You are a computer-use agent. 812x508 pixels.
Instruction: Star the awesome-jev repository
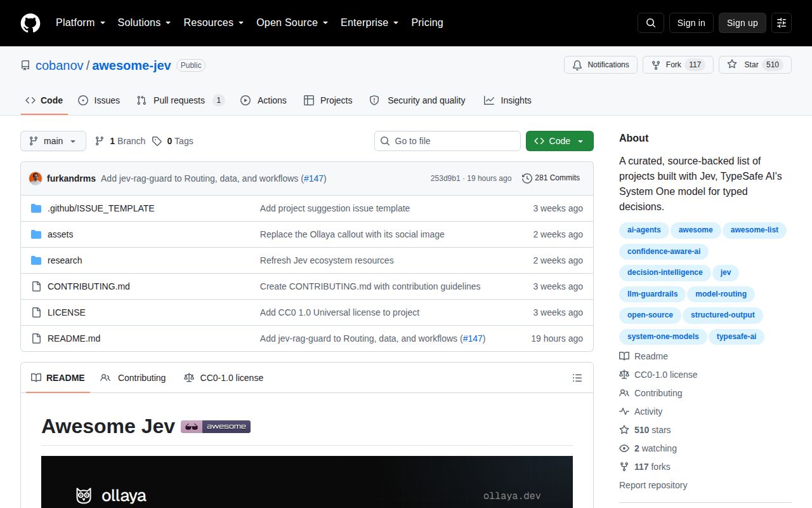755,65
